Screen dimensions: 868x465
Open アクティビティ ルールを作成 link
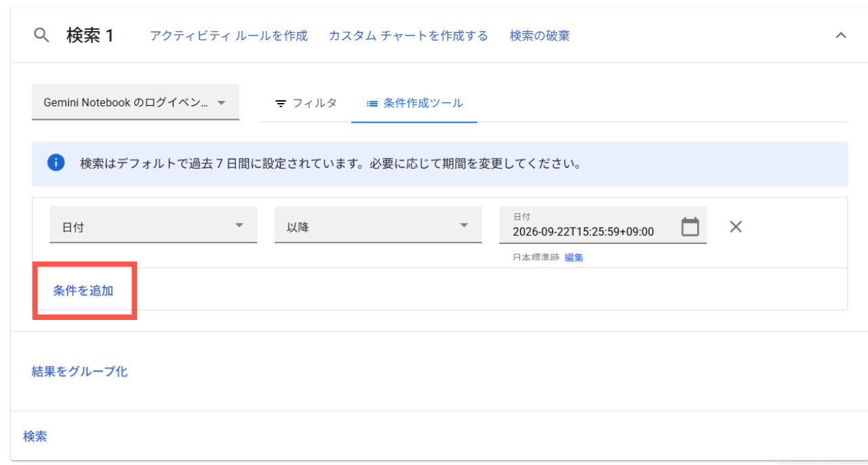click(x=229, y=36)
